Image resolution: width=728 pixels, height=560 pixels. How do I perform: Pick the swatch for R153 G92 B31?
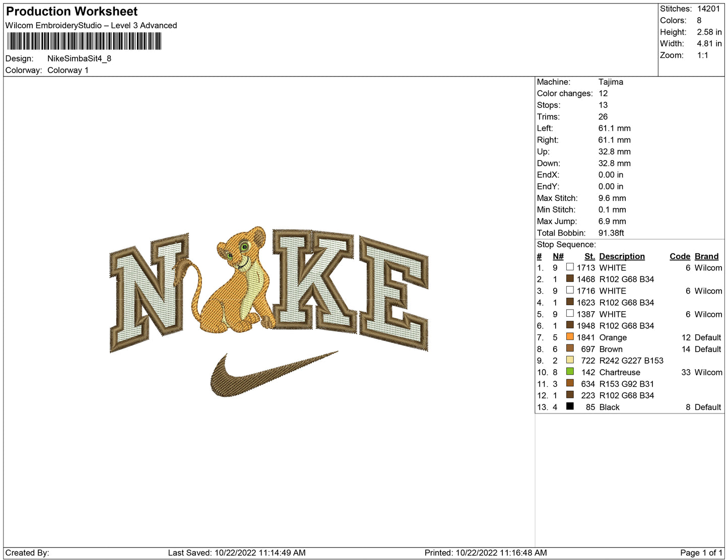pos(570,383)
